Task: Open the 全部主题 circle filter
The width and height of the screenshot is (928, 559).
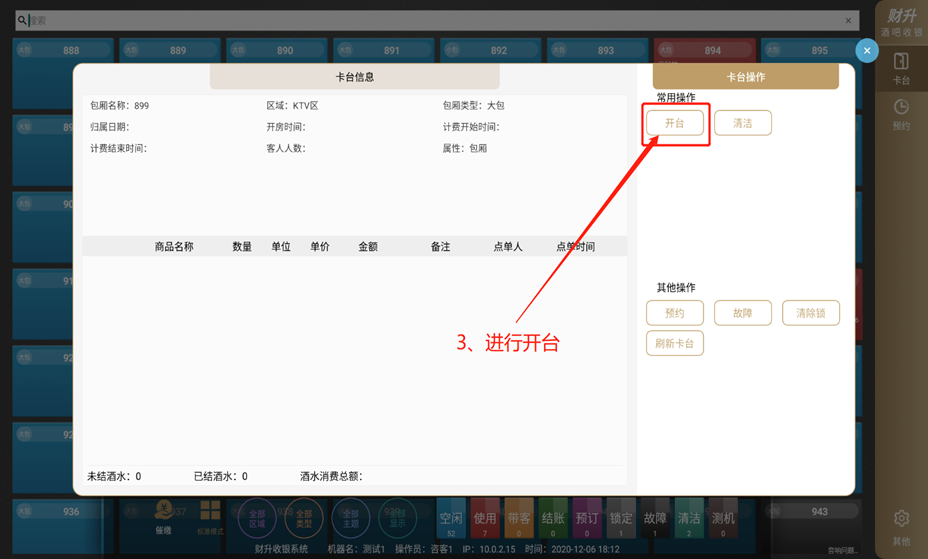Action: click(351, 519)
